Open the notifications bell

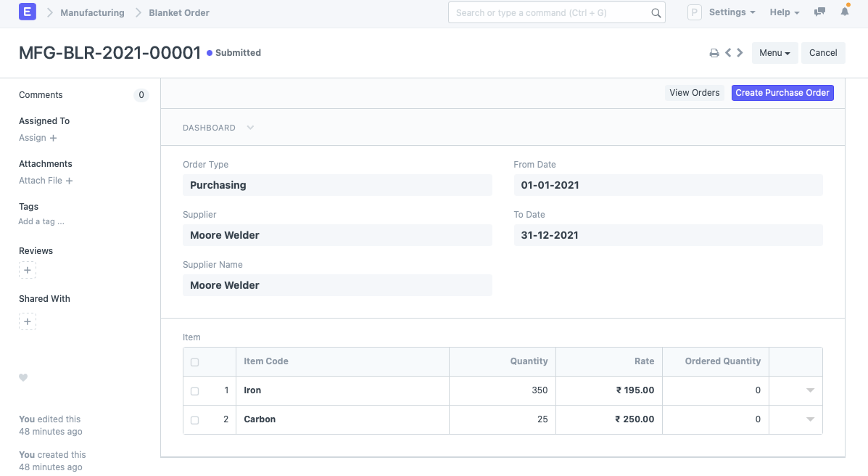[x=845, y=12]
